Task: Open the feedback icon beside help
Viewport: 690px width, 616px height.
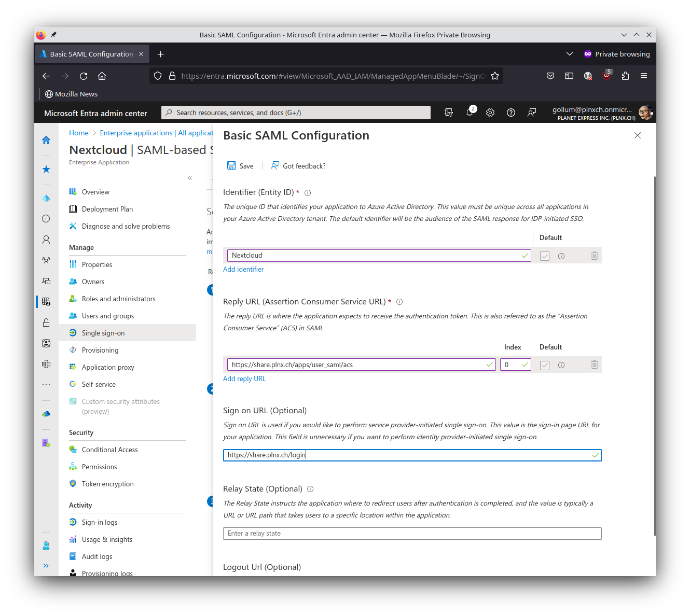Action: click(532, 112)
